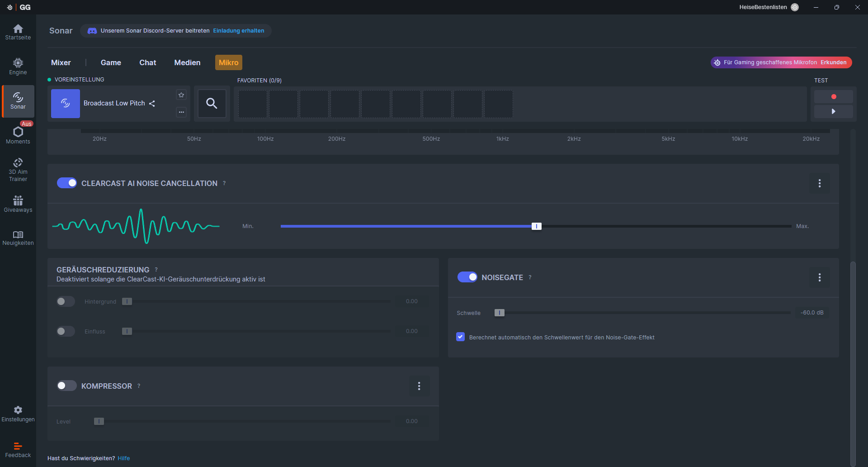Switch to the Chat tab
The width and height of the screenshot is (868, 467).
[147, 62]
